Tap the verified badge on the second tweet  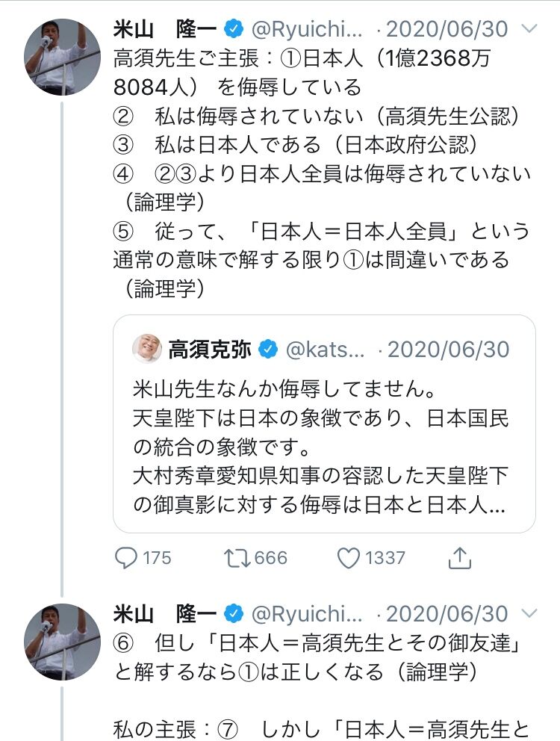(x=233, y=614)
